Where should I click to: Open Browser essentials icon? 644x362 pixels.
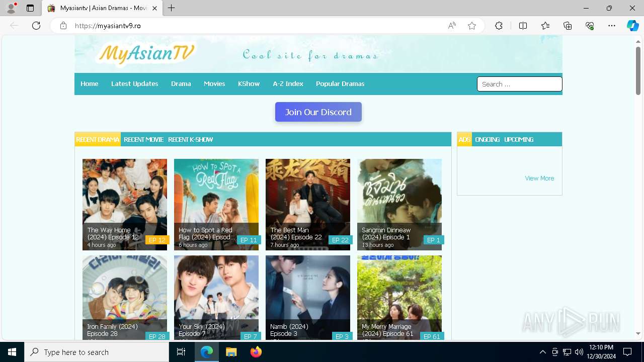pyautogui.click(x=590, y=26)
